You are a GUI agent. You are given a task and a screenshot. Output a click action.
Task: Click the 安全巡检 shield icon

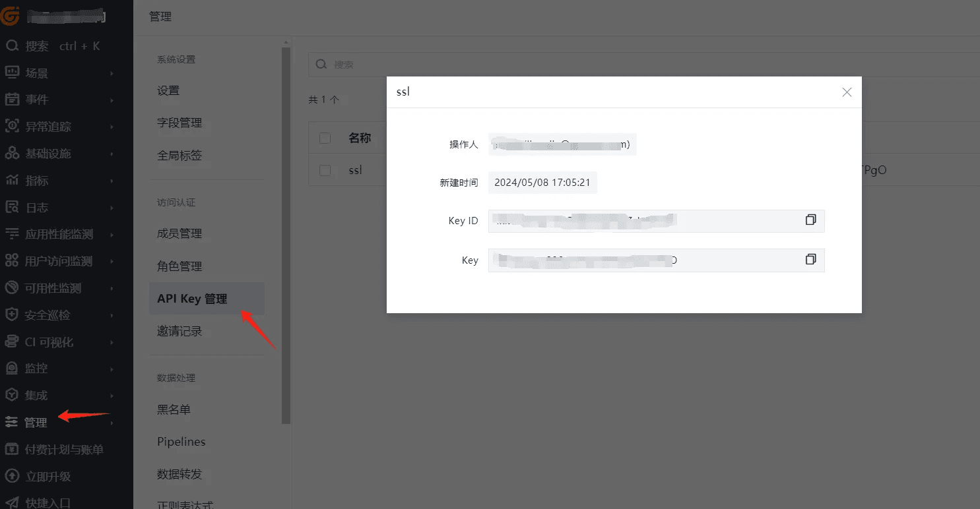click(x=12, y=315)
